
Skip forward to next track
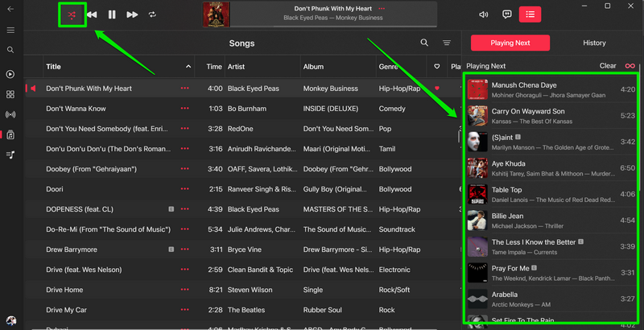pos(132,14)
